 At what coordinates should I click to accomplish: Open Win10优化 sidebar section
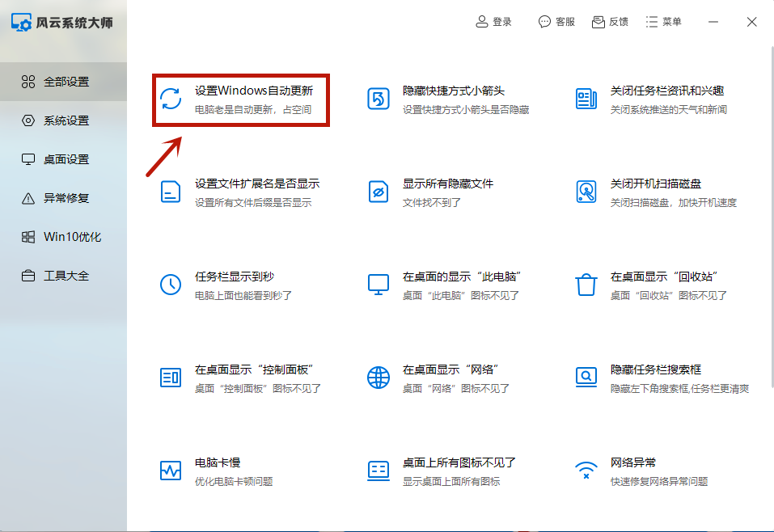63,237
